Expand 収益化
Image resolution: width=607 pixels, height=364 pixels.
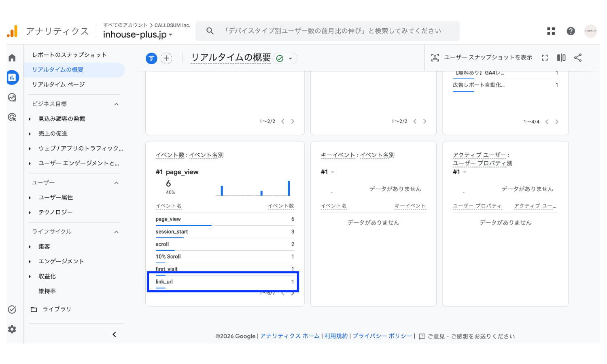point(30,277)
